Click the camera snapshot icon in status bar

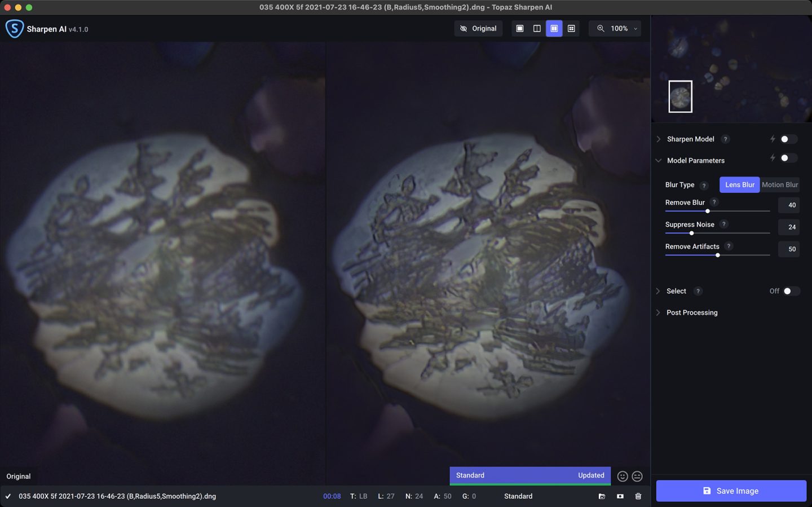coord(620,496)
